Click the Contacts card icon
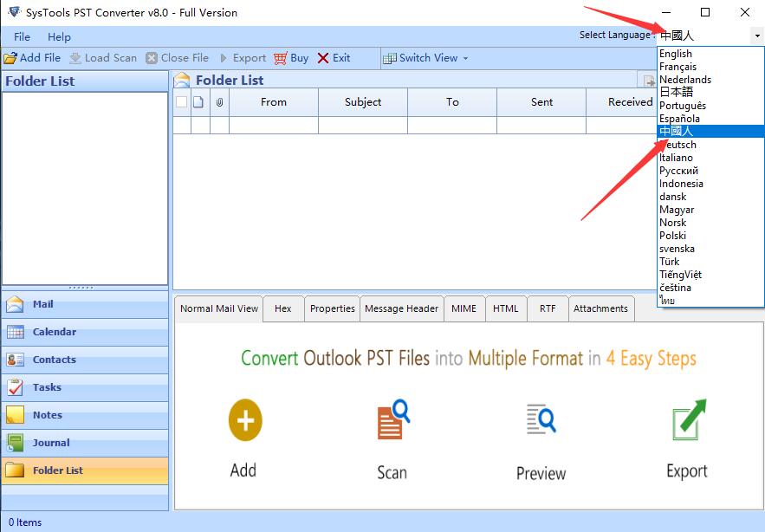This screenshot has height=532, width=765. pos(15,360)
